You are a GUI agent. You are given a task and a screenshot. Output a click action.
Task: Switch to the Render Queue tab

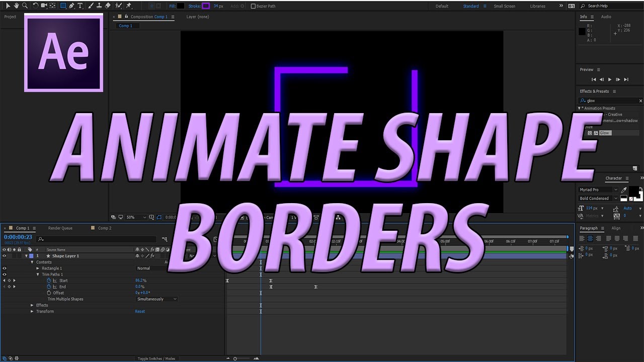click(60, 228)
